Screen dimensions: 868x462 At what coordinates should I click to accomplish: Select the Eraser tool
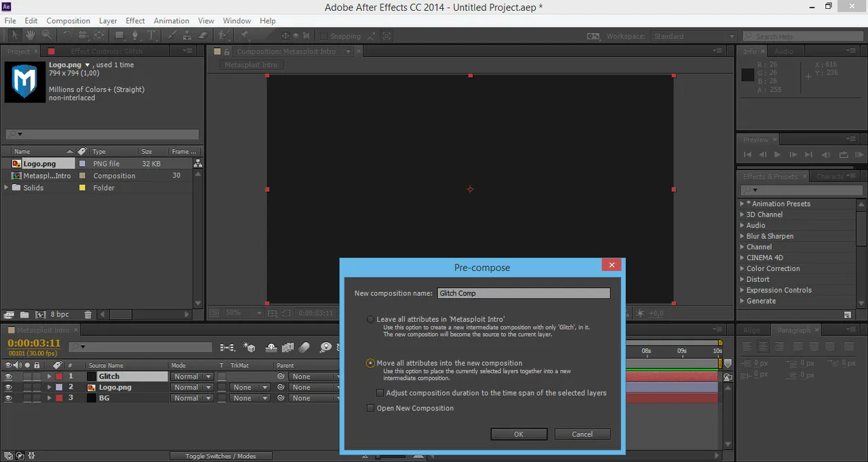(203, 35)
